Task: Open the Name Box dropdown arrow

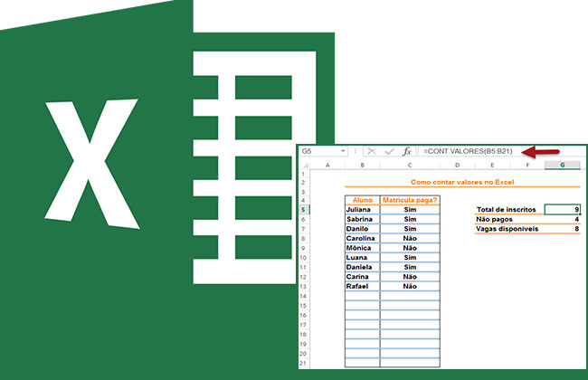Action: (x=343, y=151)
